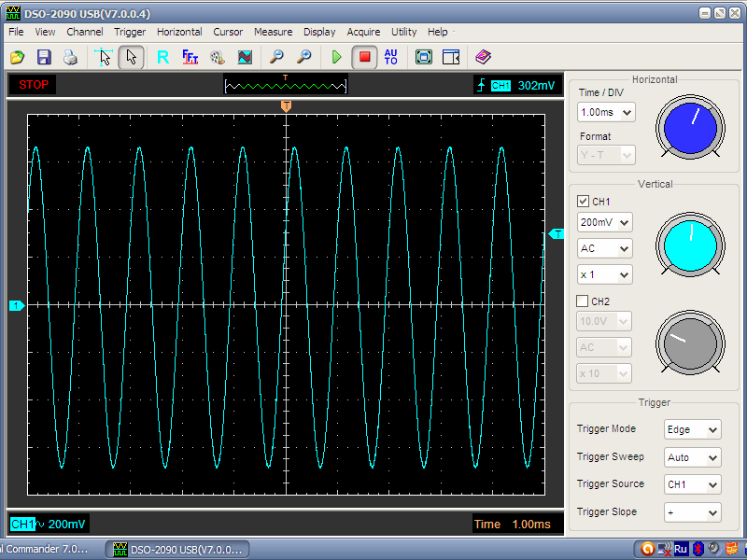This screenshot has height=560, width=747.
Task: Open the Measure menu
Action: coord(273,32)
